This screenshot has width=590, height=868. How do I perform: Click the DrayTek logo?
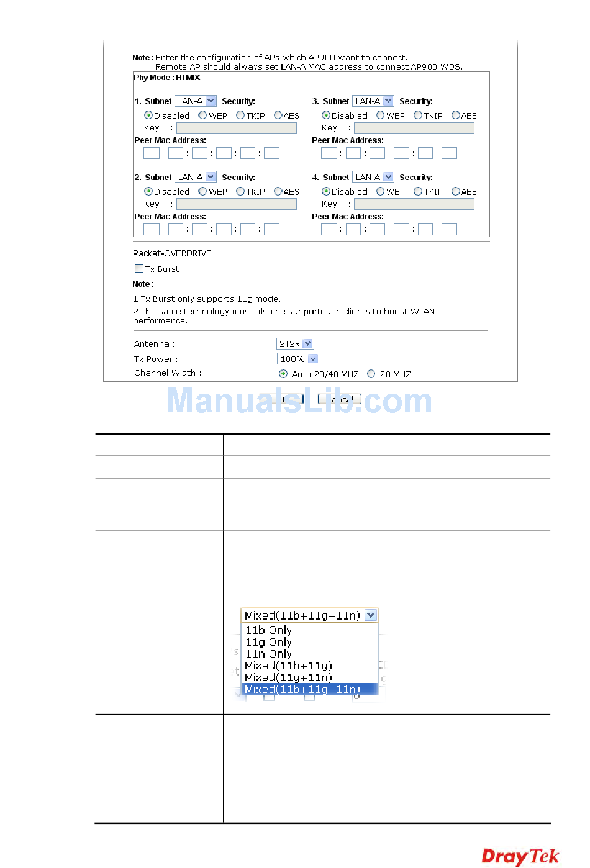point(520,856)
